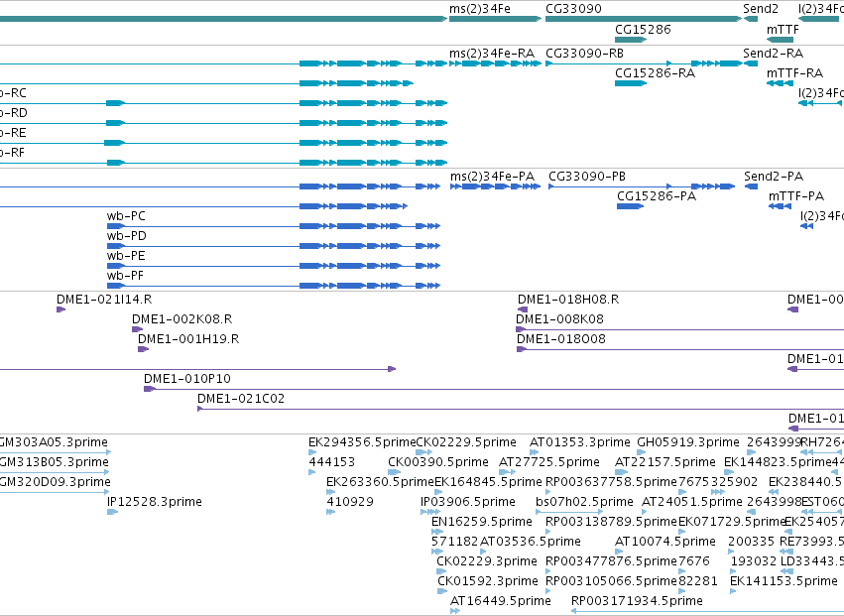The width and height of the screenshot is (844, 616).
Task: Select the DME1-002K08.R clone label
Action: [181, 319]
